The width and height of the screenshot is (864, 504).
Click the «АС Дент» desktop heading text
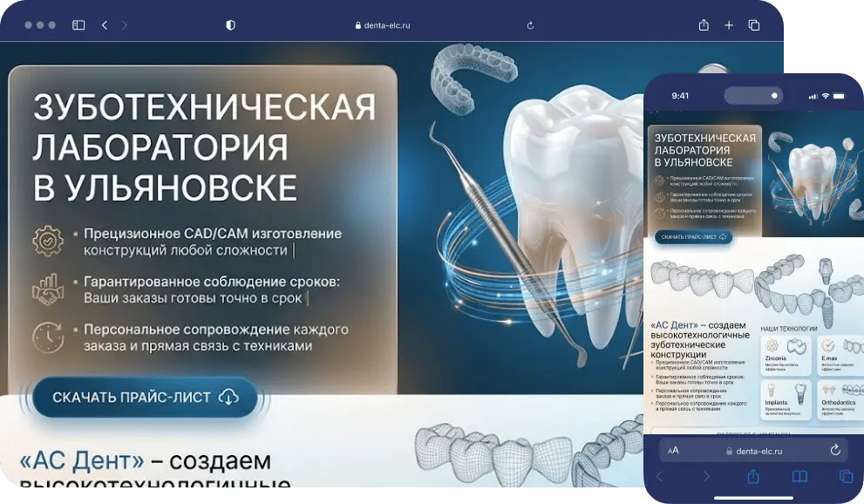(x=82, y=461)
